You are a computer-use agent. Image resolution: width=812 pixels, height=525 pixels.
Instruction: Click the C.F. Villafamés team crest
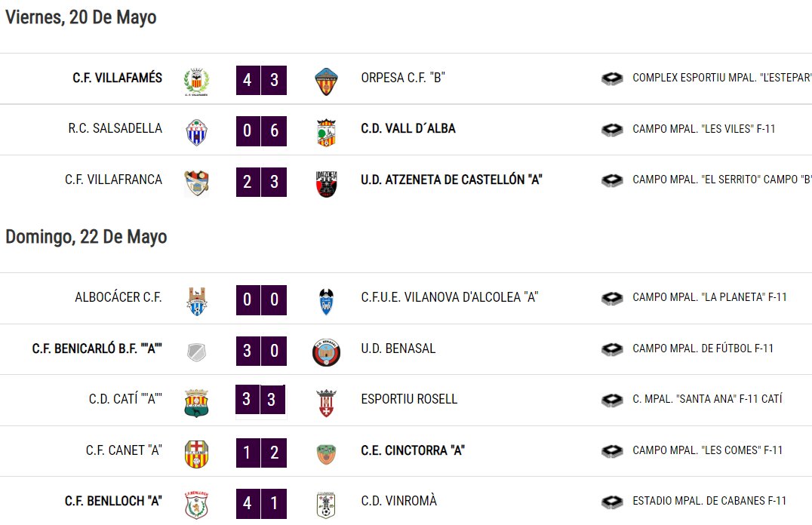(x=197, y=81)
